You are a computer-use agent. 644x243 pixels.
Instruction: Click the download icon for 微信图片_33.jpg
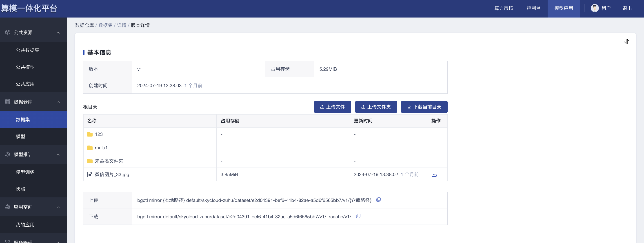tap(434, 174)
